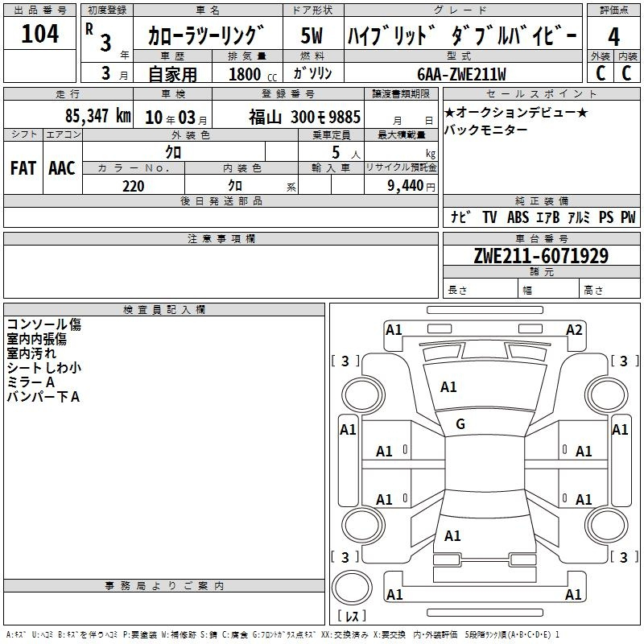This screenshot has height=644, width=644.
Task: Select inspector note 室内内張傷
Action: 36,339
